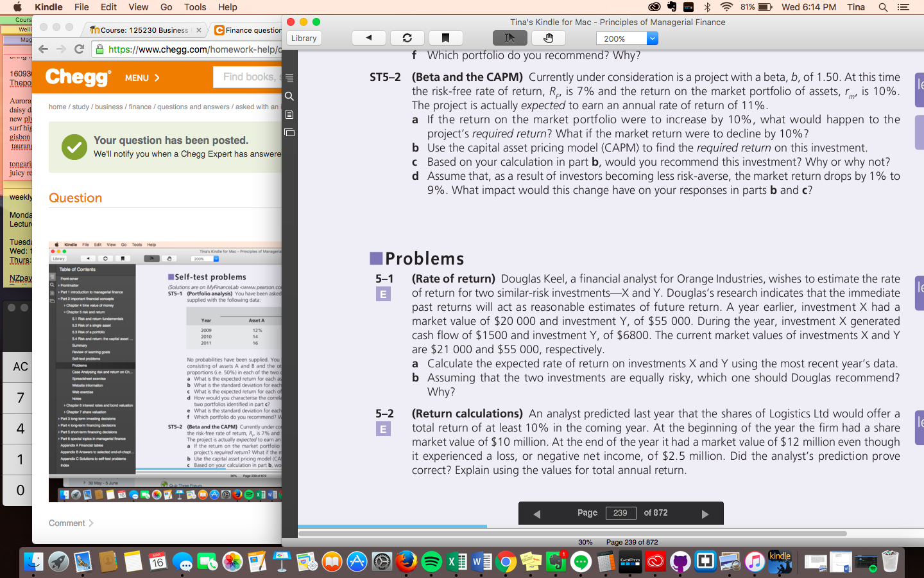Go to next page with right arrow

(705, 514)
